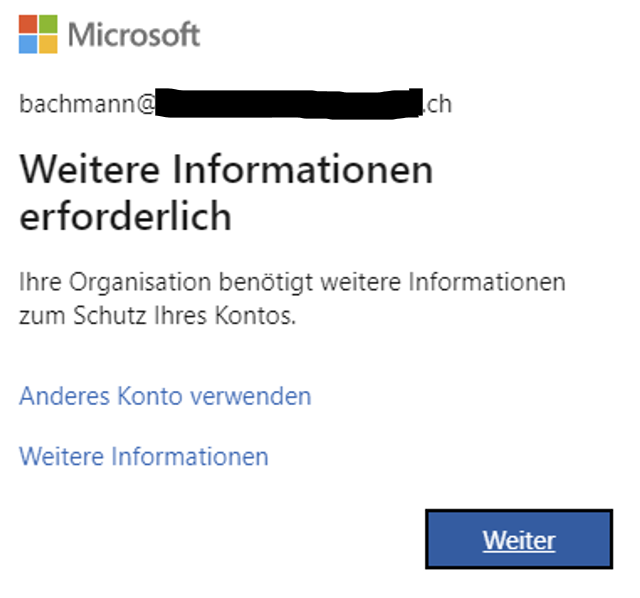The width and height of the screenshot is (640, 598).
Task: Open the 'Anderes Konto verwenden' link
Action: point(165,396)
